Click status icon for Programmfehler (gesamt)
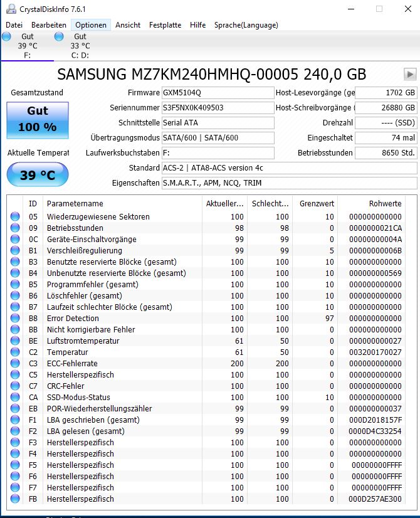 point(15,284)
